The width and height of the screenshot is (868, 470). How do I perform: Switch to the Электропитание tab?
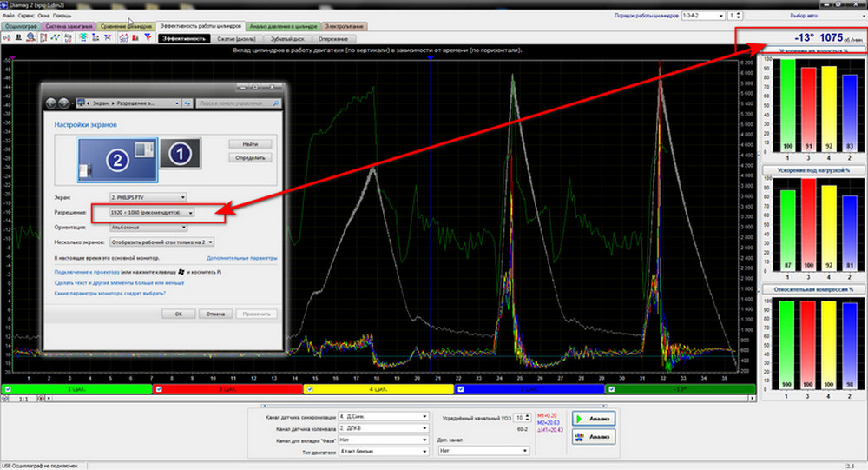pos(345,26)
